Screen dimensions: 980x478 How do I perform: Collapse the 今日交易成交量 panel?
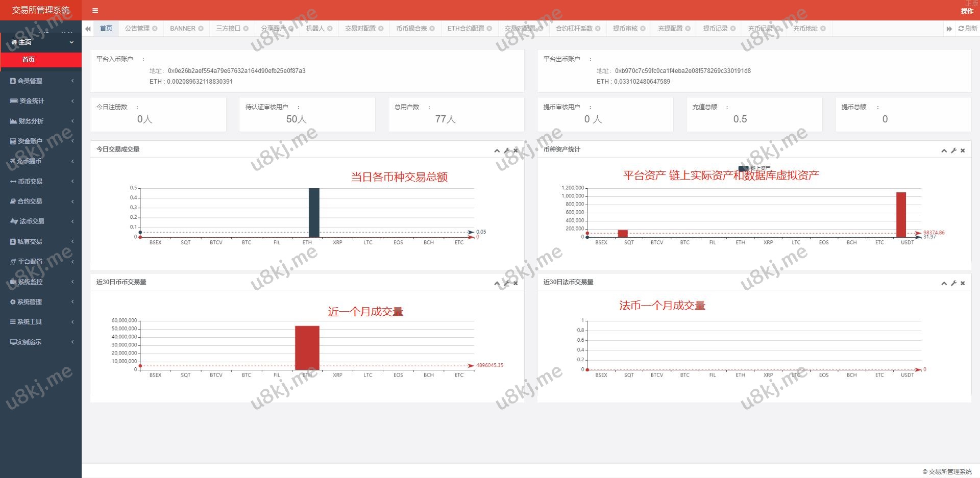(x=497, y=150)
